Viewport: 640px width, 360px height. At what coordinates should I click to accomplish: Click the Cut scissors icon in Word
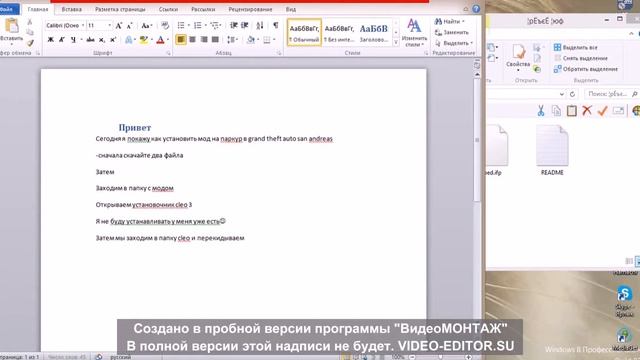point(30,22)
